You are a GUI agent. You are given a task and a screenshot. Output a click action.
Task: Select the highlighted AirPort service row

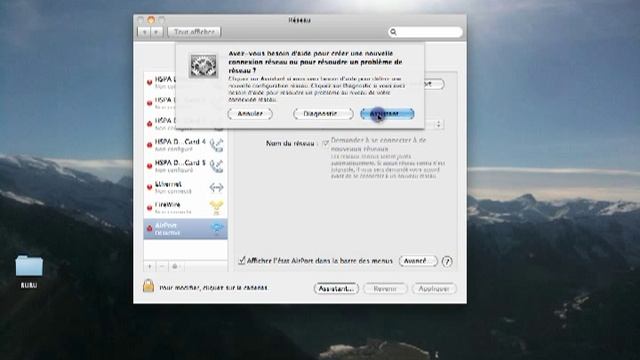click(x=185, y=229)
